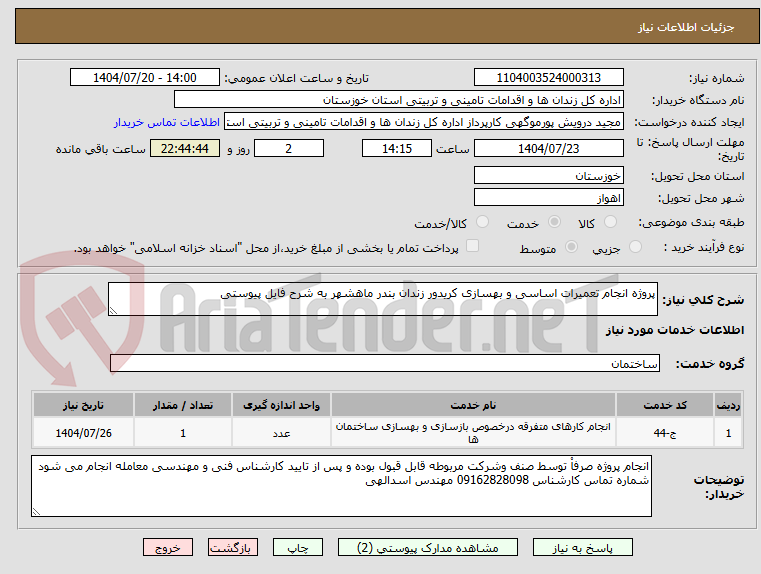The height and width of the screenshot is (574, 761).
Task: Open مشاهده مدارک پیوستی (2) attachments
Action: coord(428,547)
